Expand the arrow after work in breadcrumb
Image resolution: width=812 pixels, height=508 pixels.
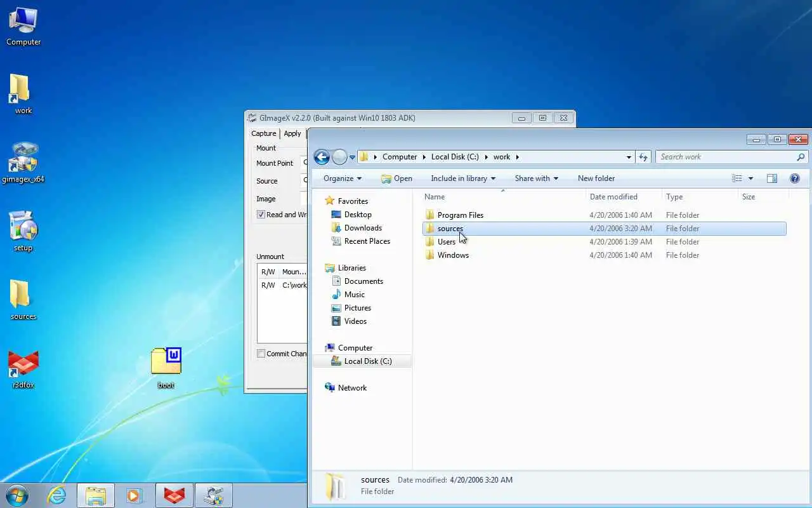pyautogui.click(x=517, y=157)
